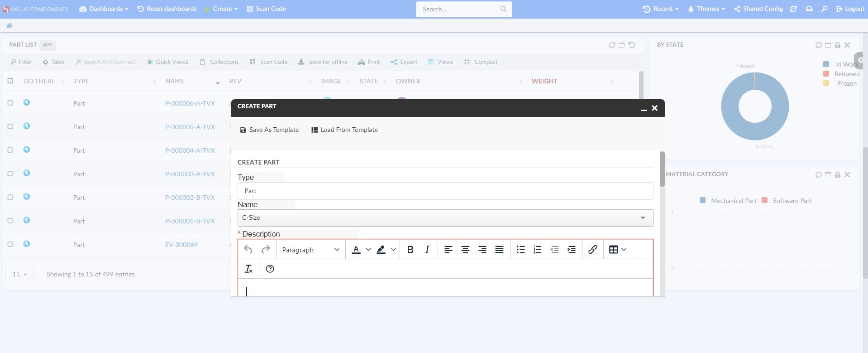Open the Dashboards menu

click(x=104, y=9)
